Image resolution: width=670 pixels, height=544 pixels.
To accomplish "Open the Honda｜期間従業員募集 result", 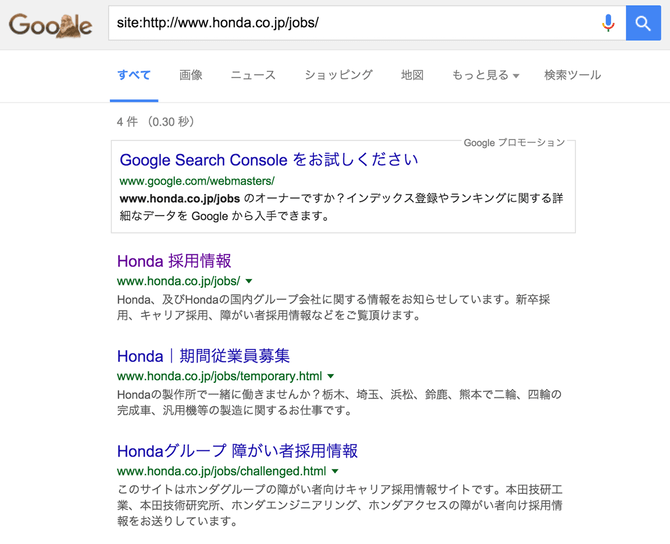I will tap(203, 356).
